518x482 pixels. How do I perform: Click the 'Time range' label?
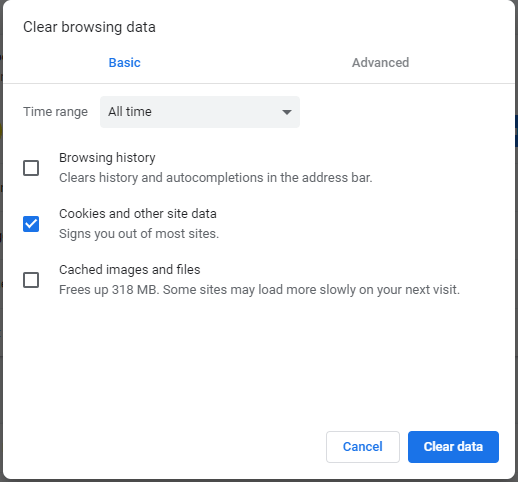point(55,112)
